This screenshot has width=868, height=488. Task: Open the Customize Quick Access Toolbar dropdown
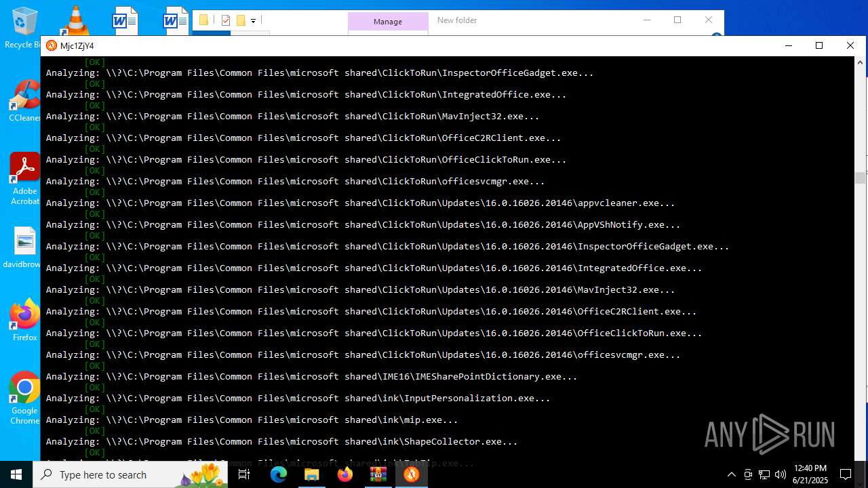pos(253,21)
